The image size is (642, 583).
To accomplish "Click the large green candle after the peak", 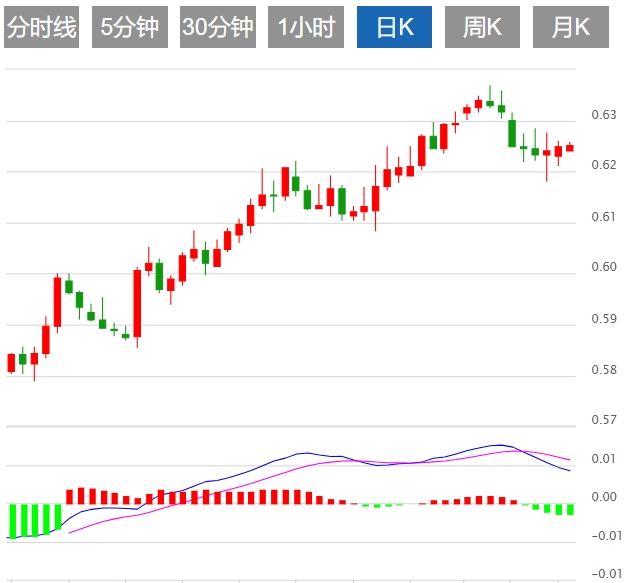I will click(x=512, y=133).
